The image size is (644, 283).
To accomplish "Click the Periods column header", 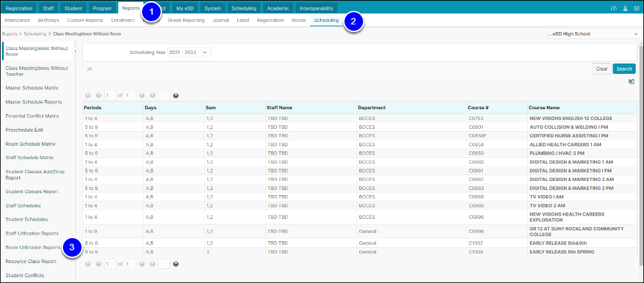I will click(113, 107).
